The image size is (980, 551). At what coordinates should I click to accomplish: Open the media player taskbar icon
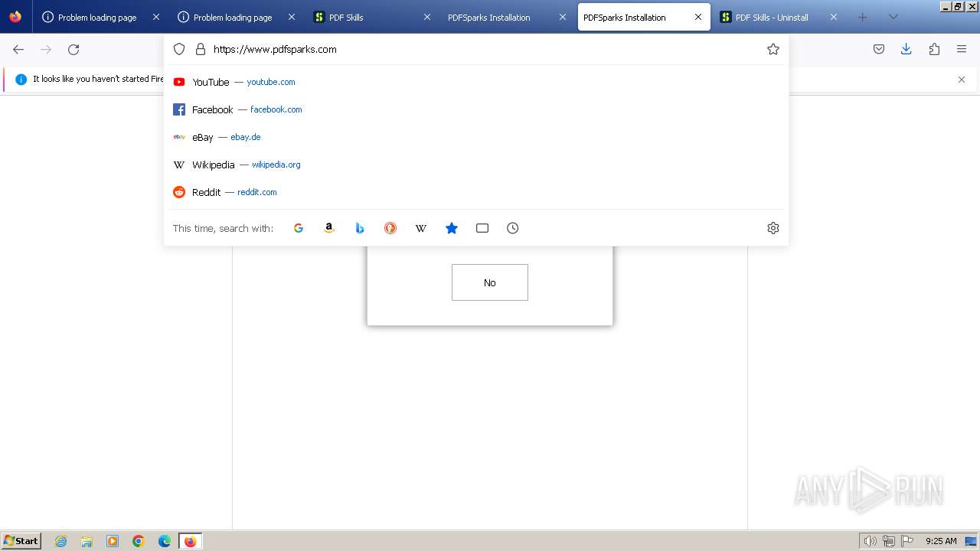click(x=113, y=541)
